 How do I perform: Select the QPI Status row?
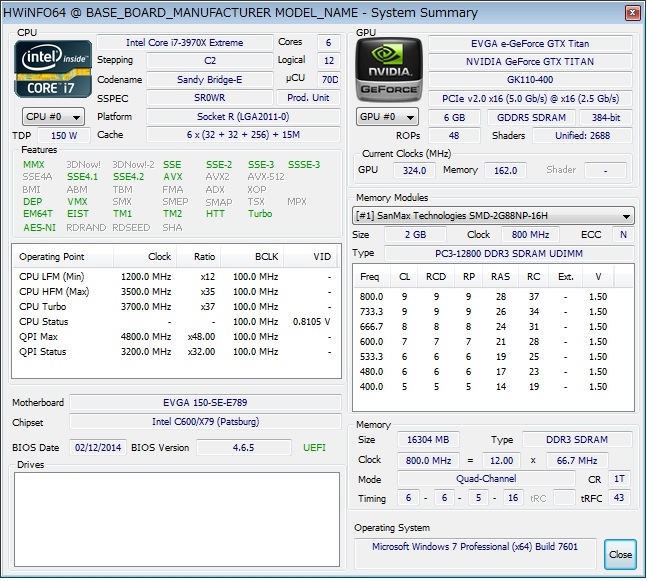(176, 352)
